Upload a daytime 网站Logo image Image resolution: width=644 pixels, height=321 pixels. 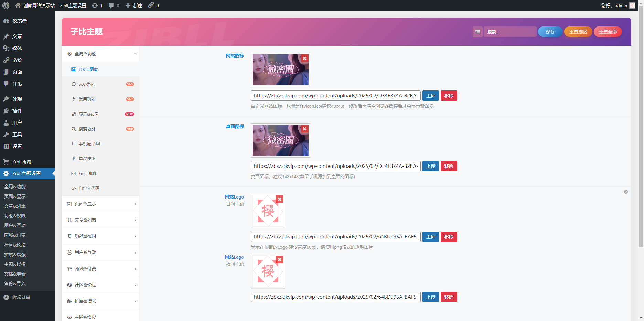click(x=431, y=237)
